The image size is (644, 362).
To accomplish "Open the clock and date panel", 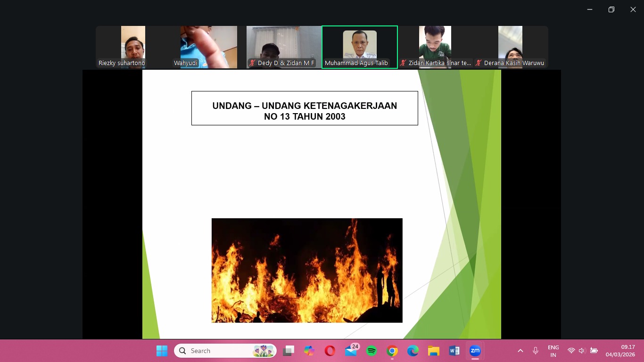I will [x=620, y=351].
